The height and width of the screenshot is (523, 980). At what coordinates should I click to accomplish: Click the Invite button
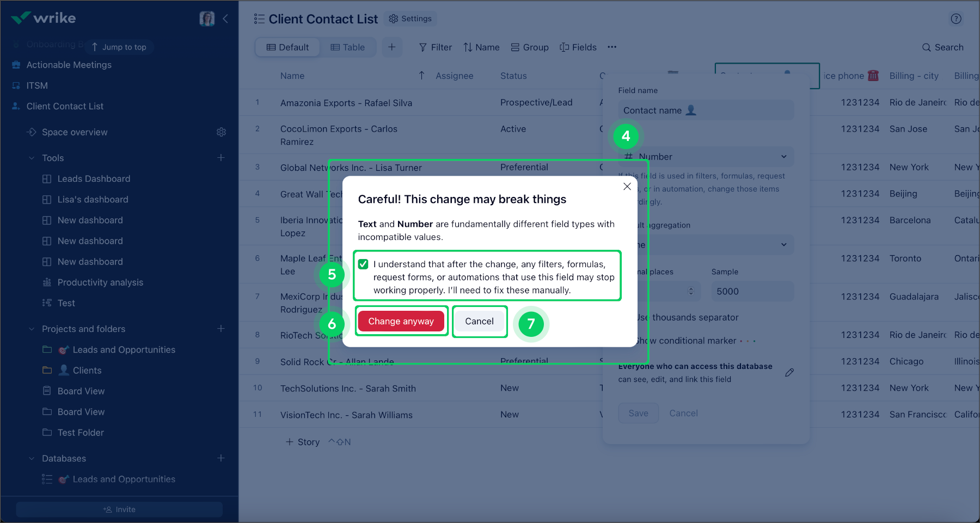point(119,509)
